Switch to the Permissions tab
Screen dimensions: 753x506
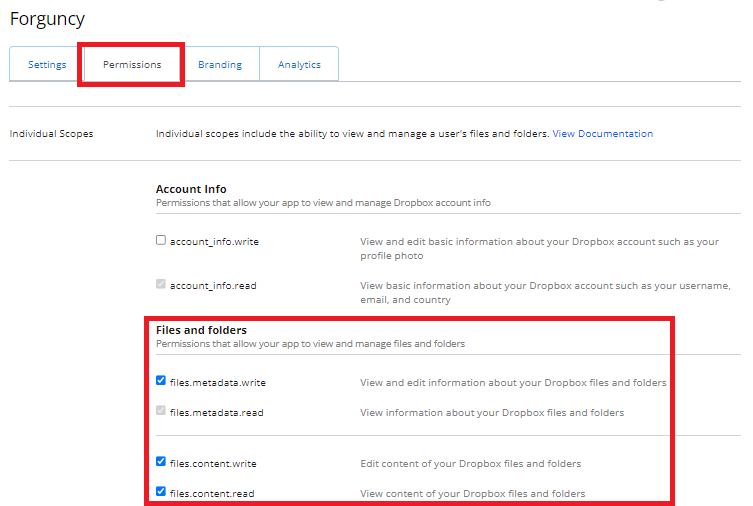click(132, 64)
